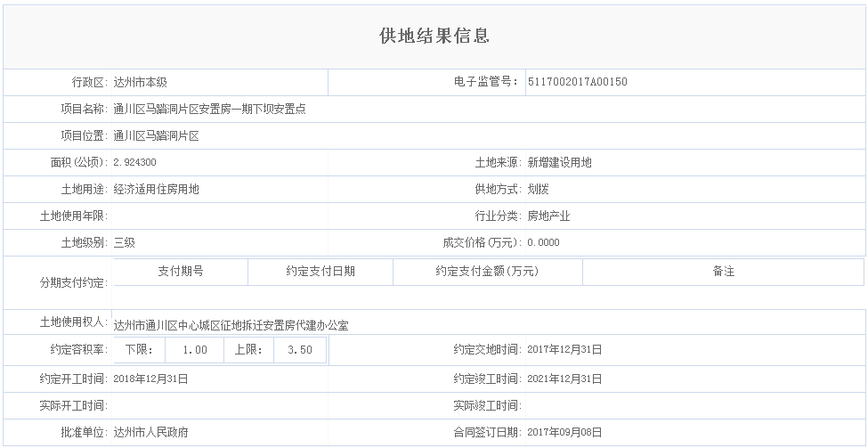This screenshot has width=868, height=448.
Task: Click the label 项目名称
Action: pos(85,109)
